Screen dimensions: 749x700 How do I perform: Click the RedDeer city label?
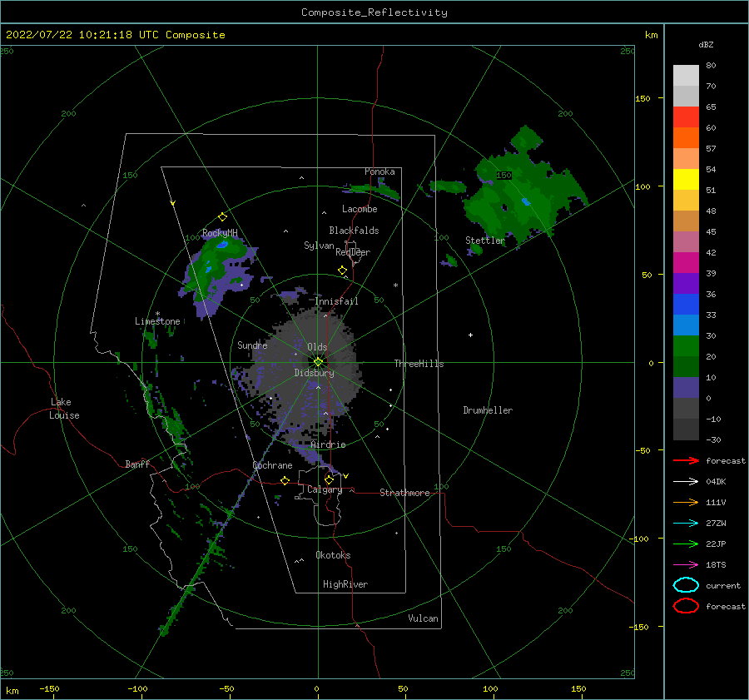(353, 252)
